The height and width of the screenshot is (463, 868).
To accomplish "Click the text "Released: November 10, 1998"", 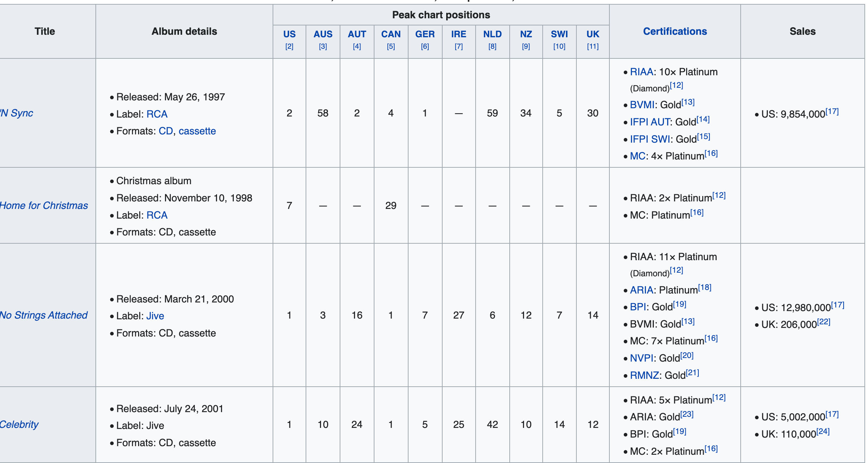I will tap(184, 198).
